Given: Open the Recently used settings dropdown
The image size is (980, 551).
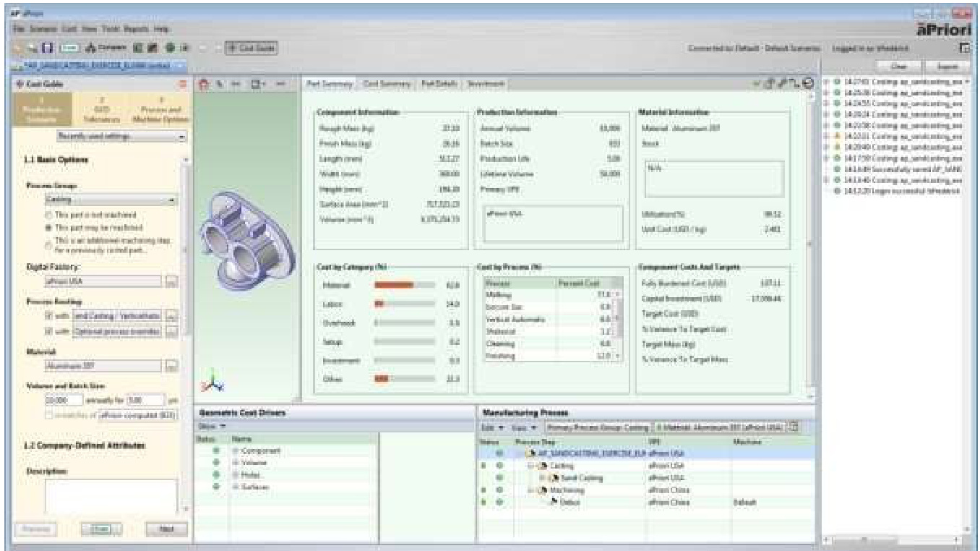Looking at the screenshot, I should (x=121, y=135).
